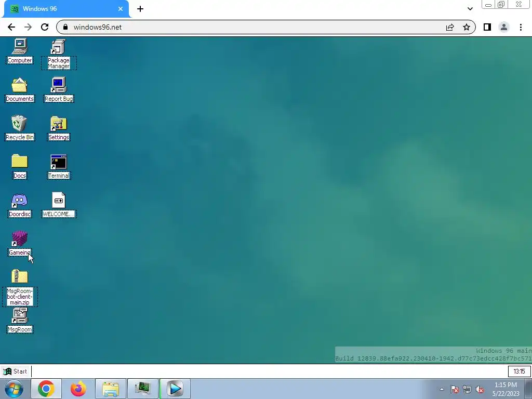Open the media player taskbar icon
The height and width of the screenshot is (399, 532).
(175, 389)
